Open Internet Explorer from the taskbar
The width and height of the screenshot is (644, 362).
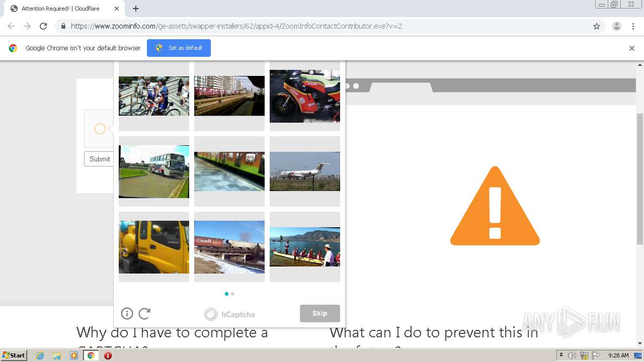pos(40,355)
